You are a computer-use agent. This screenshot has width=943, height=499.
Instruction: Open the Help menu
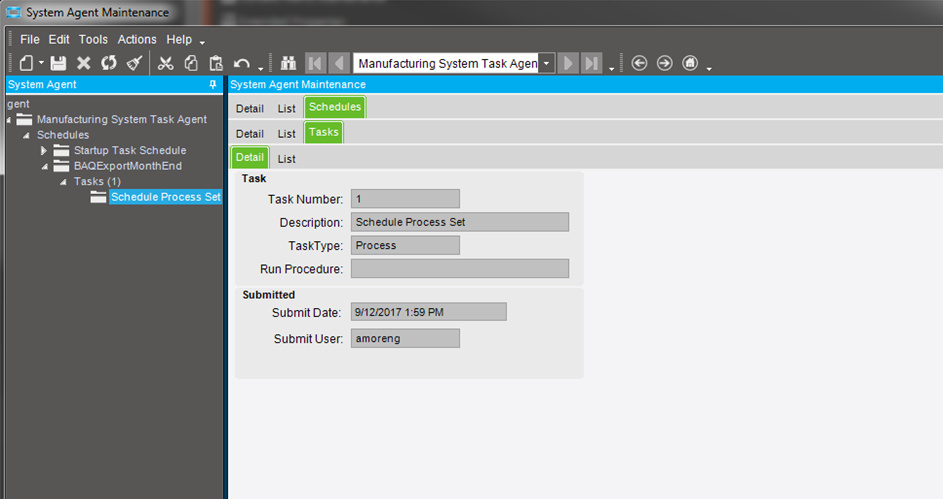point(179,39)
